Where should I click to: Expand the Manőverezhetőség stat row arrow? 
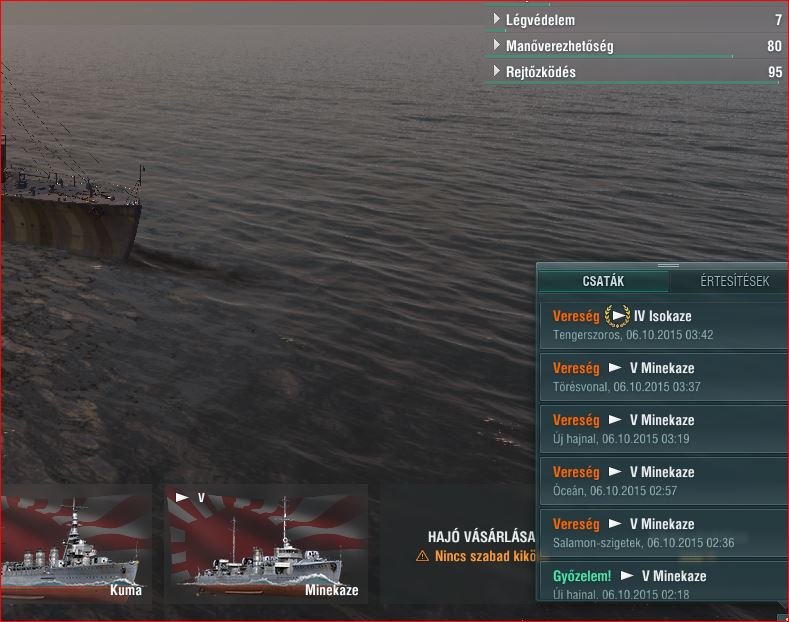pos(497,45)
